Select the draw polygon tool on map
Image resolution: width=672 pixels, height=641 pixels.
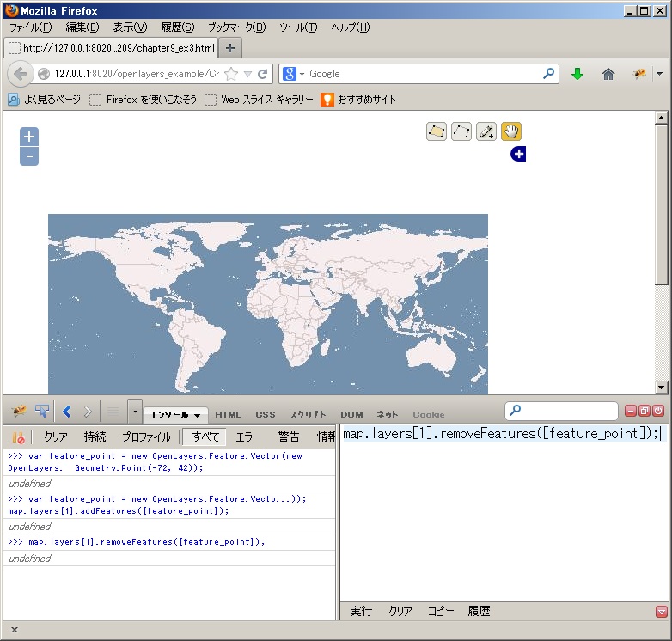click(x=437, y=131)
